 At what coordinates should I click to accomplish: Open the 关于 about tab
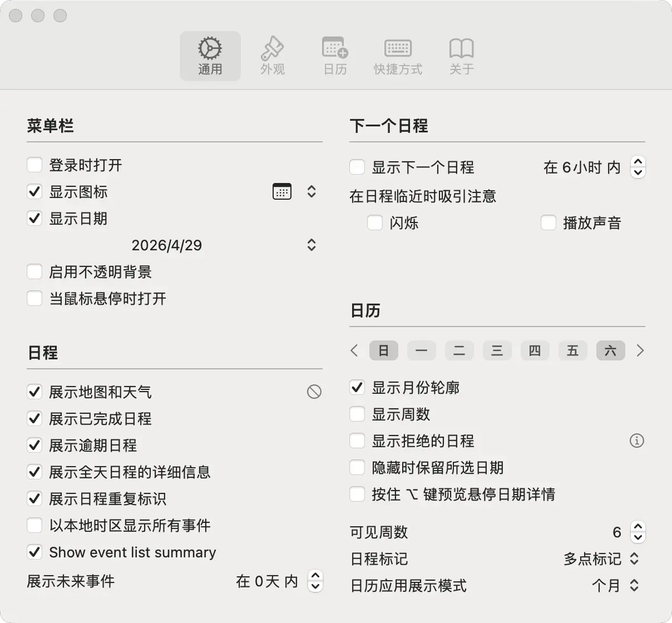tap(461, 56)
